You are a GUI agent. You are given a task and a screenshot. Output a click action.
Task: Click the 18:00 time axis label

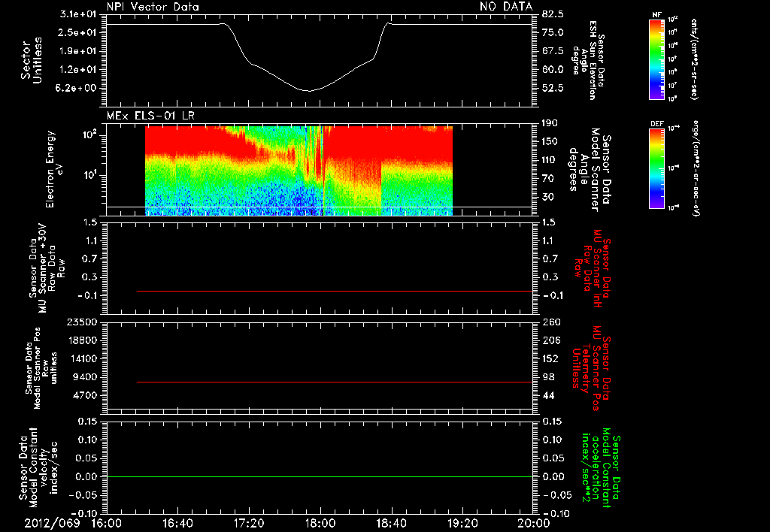[x=320, y=523]
